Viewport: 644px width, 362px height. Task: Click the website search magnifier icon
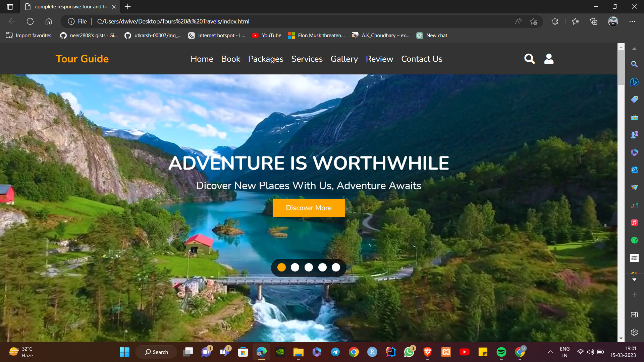pos(529,59)
